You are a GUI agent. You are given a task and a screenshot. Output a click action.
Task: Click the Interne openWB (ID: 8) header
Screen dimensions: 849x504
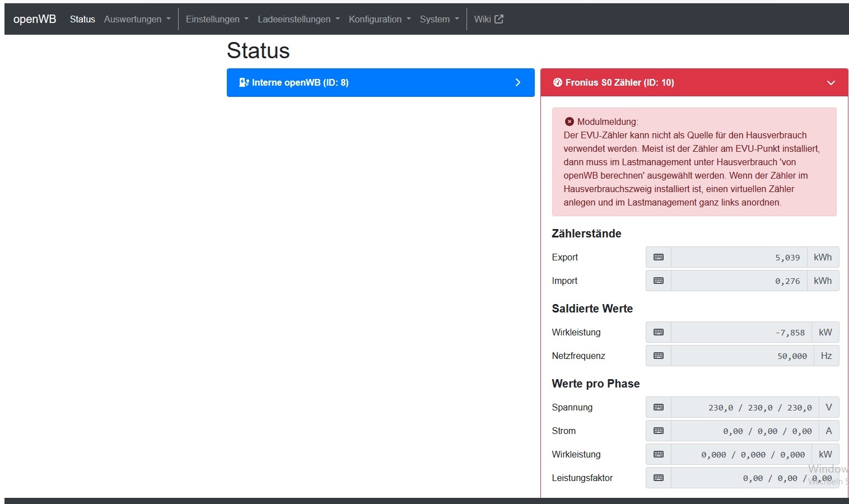[381, 82]
